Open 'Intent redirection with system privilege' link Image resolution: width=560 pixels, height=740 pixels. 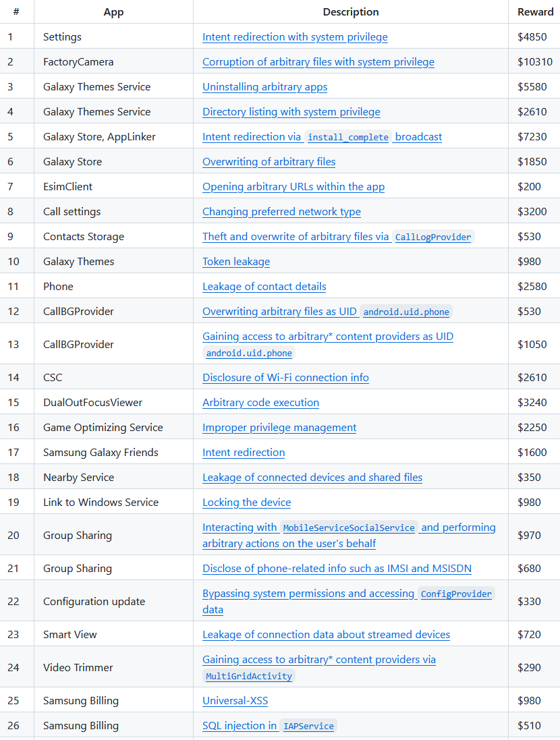(x=295, y=37)
